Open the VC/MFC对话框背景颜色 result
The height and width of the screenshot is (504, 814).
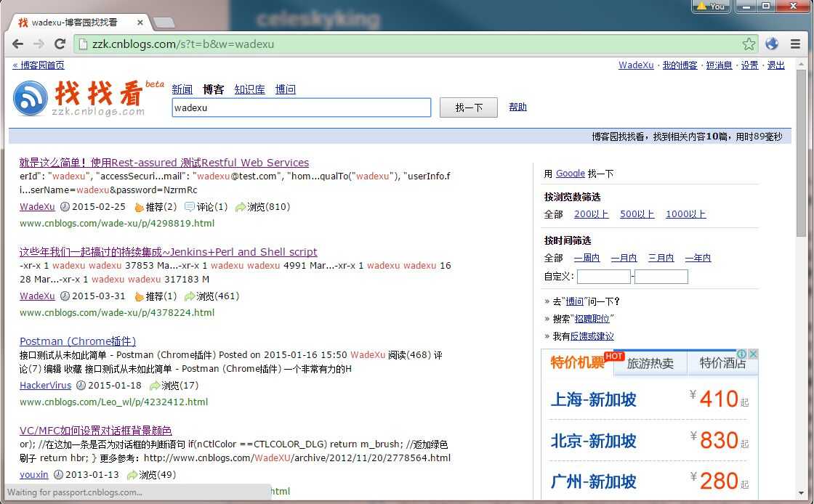click(x=95, y=431)
